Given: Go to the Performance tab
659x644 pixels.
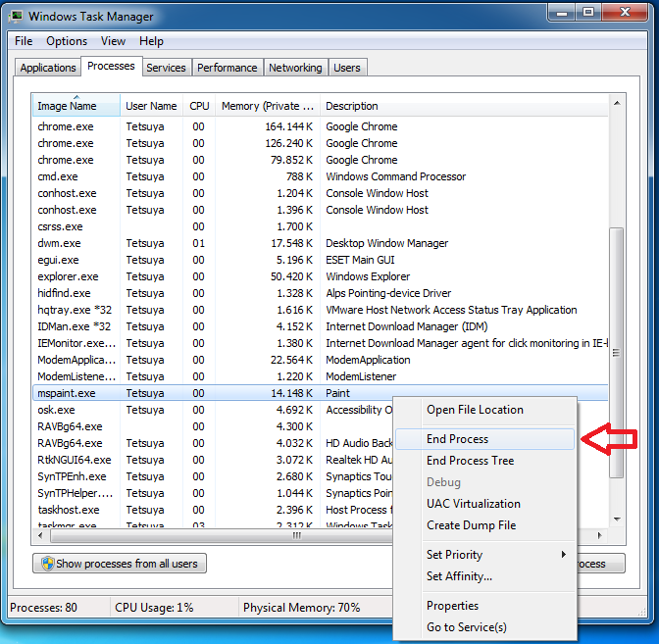Looking at the screenshot, I should (228, 68).
